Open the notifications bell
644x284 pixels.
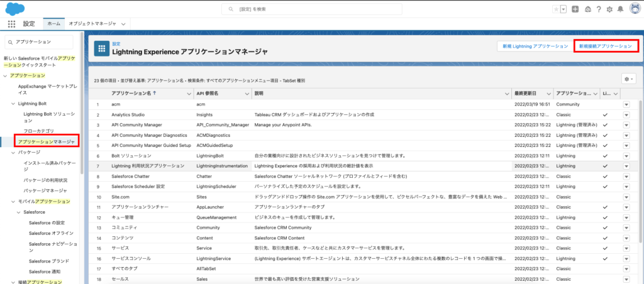621,9
